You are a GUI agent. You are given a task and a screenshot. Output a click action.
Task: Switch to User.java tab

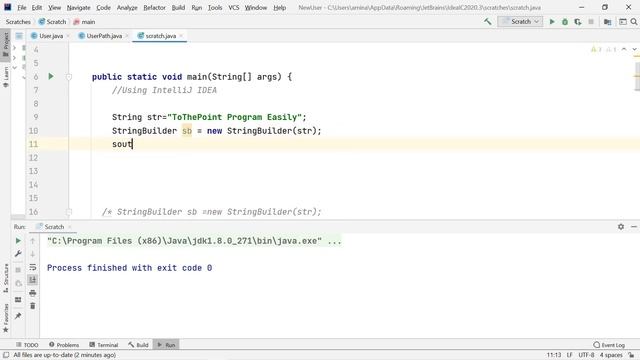51,36
